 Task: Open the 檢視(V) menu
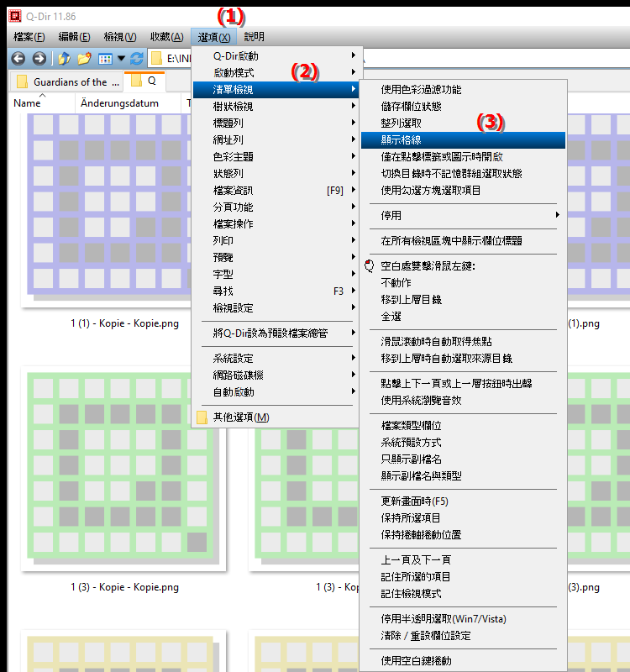click(x=120, y=37)
